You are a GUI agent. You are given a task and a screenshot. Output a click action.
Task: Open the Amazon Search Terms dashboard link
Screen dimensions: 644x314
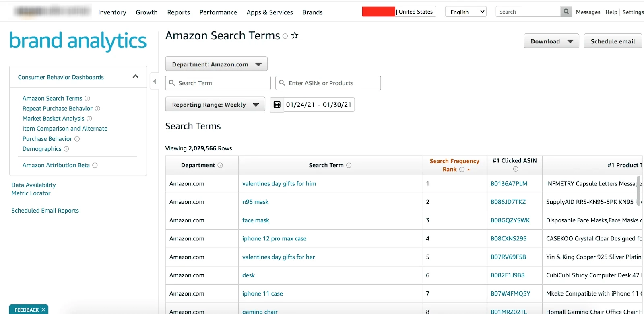(x=52, y=99)
